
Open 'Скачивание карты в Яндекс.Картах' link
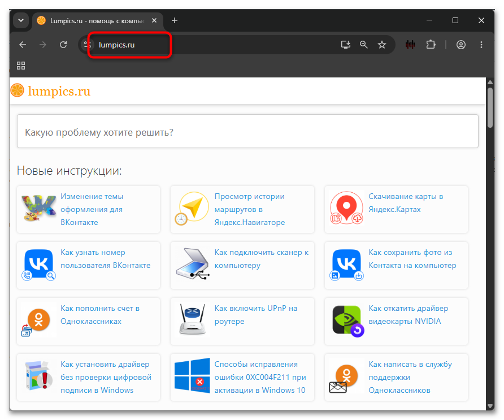(406, 203)
